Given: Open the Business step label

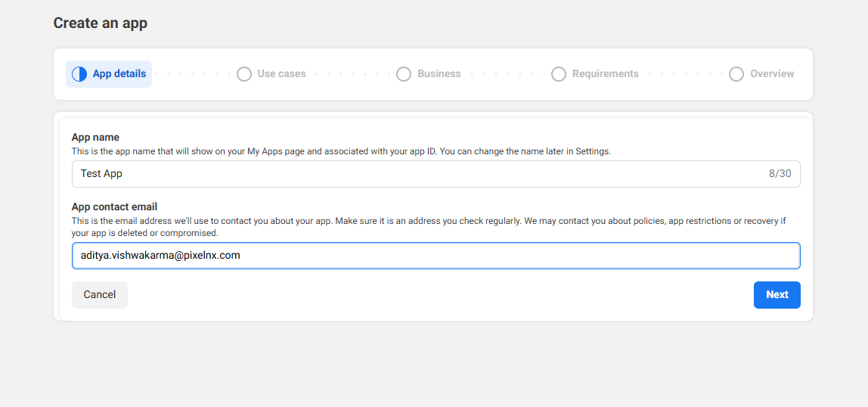Looking at the screenshot, I should coord(439,74).
